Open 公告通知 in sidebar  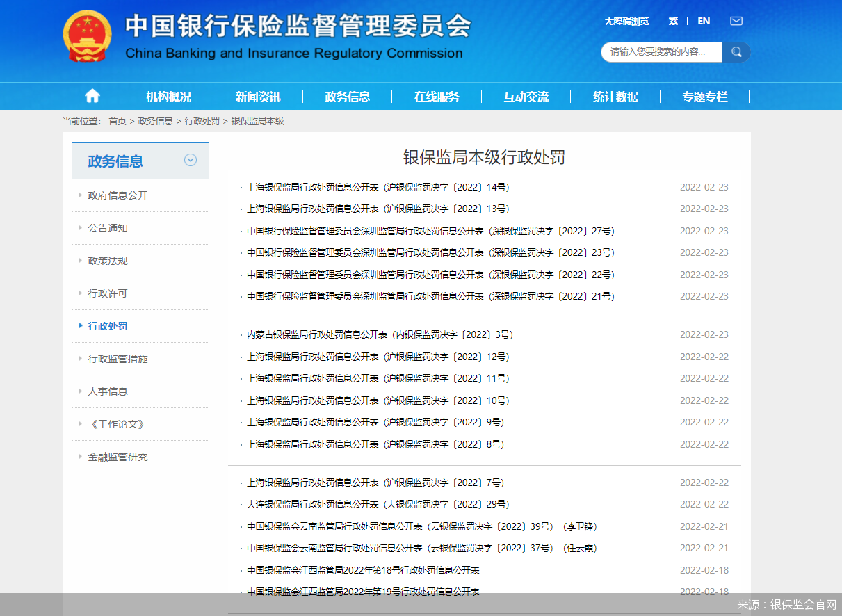point(108,228)
